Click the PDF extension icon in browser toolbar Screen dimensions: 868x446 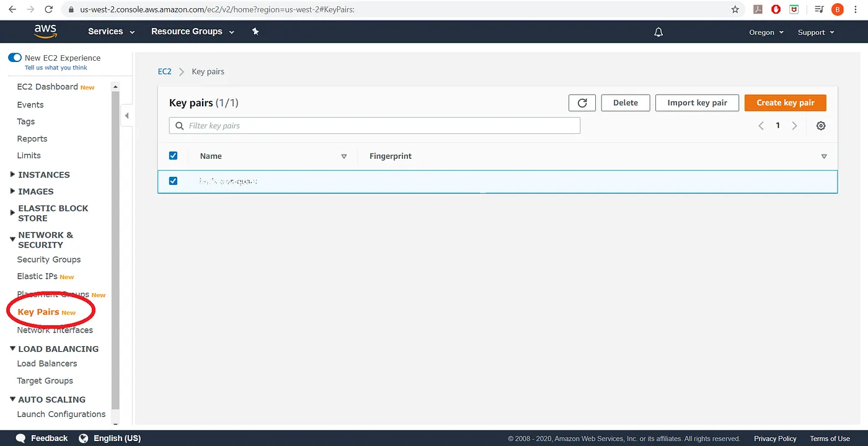(758, 9)
